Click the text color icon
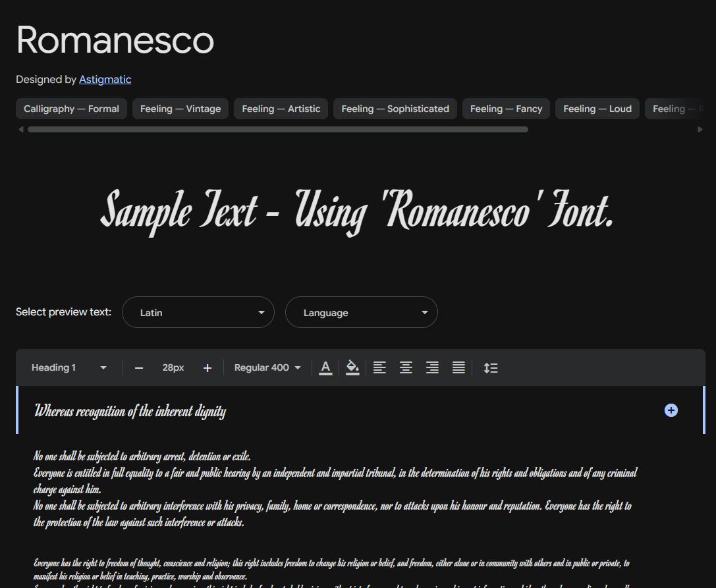 coord(325,367)
